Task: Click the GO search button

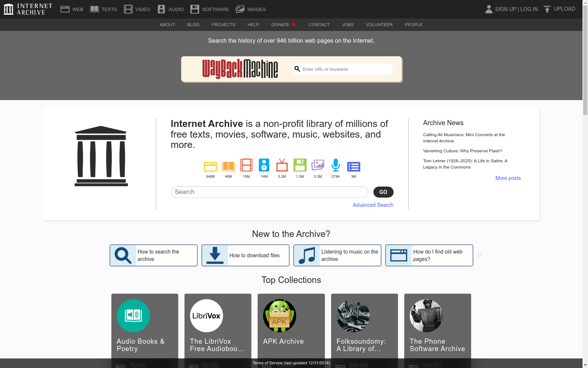Action: tap(383, 192)
